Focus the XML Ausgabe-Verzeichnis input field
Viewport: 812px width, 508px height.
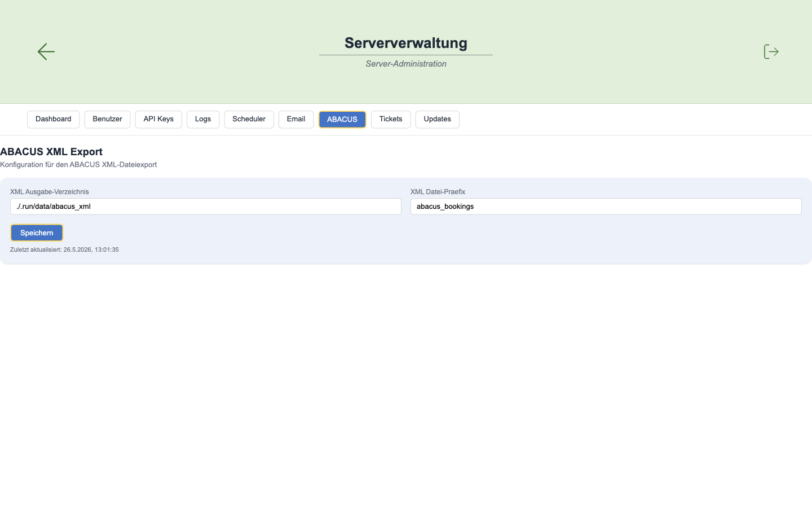click(x=206, y=206)
